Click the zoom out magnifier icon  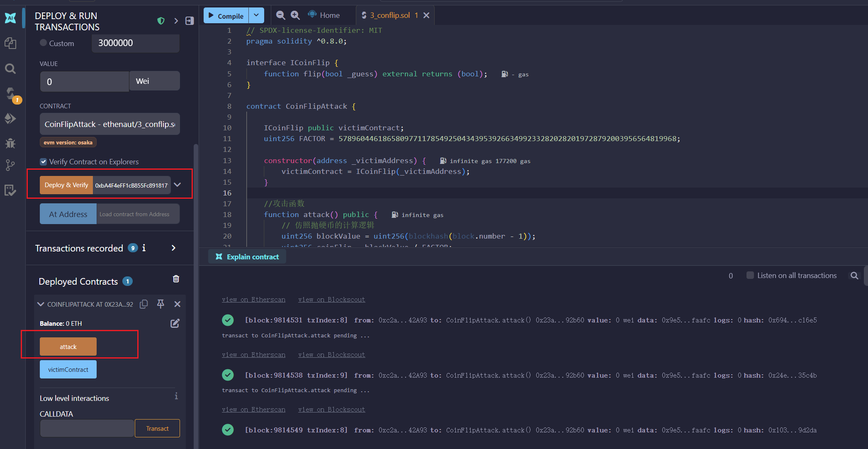[x=281, y=15]
